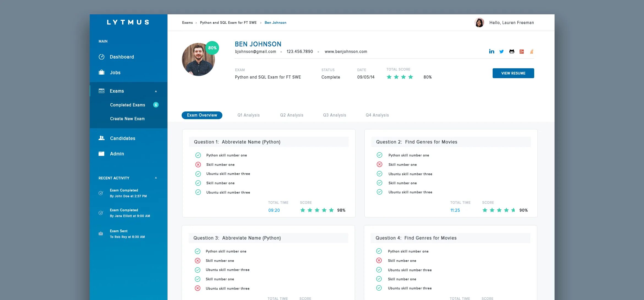Switch to the Q1 Analysis tab
This screenshot has width=644, height=300.
click(249, 115)
